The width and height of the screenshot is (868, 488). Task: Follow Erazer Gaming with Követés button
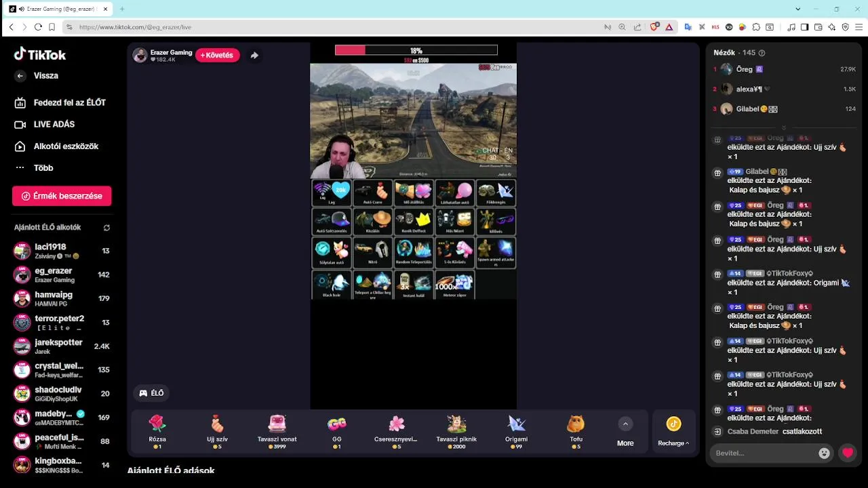(x=218, y=55)
